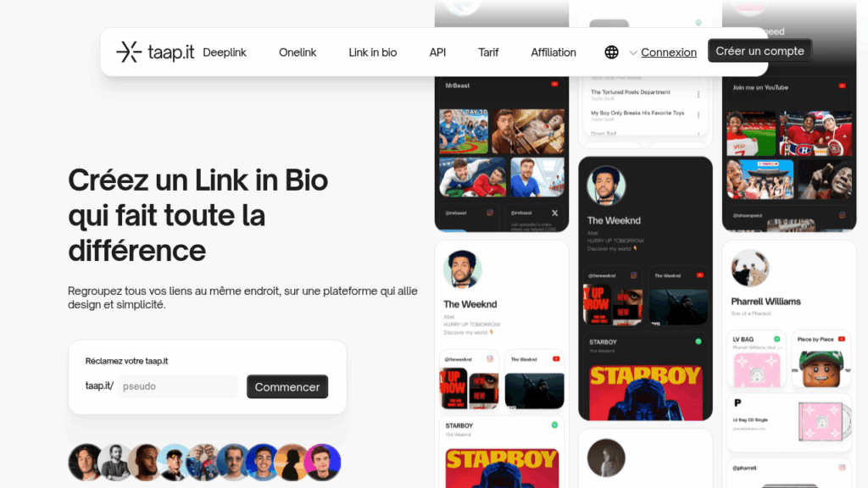Image resolution: width=868 pixels, height=488 pixels.
Task: Click the Spotify icon on dark STARBOY card
Action: pos(698,342)
